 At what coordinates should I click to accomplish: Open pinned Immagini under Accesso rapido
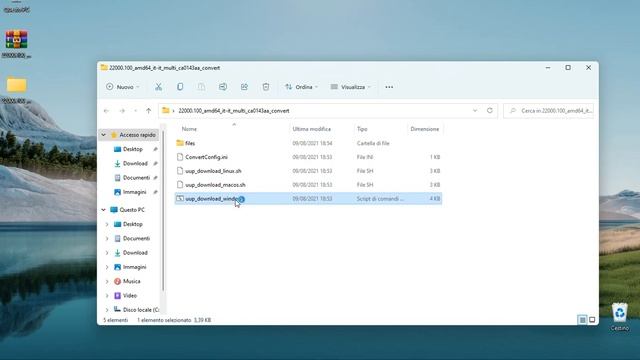point(134,192)
